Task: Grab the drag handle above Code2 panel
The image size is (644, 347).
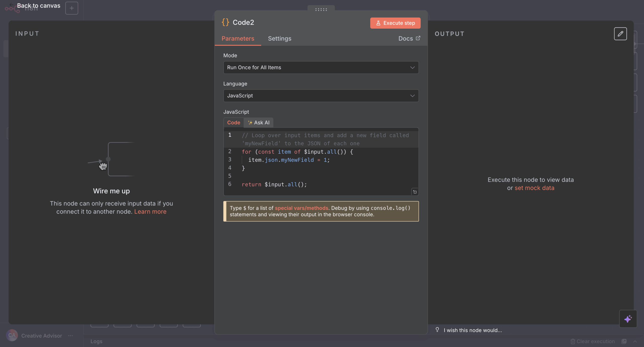Action: [x=321, y=9]
